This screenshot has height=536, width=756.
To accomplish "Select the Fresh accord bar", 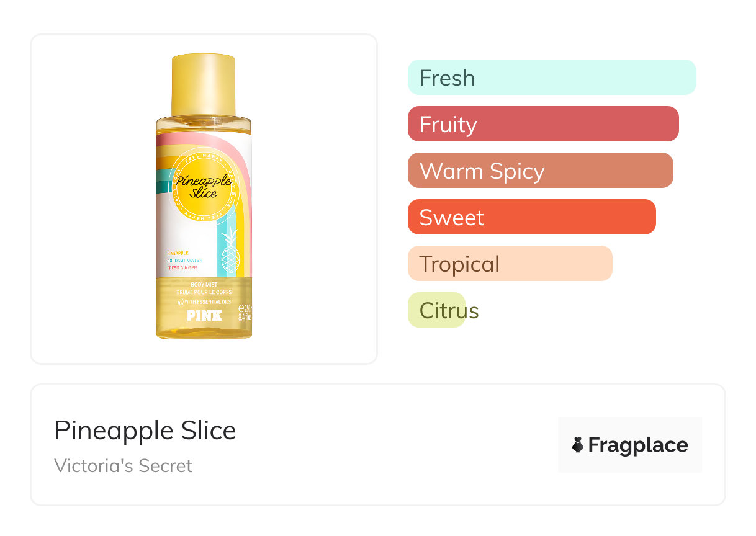I will click(x=551, y=78).
